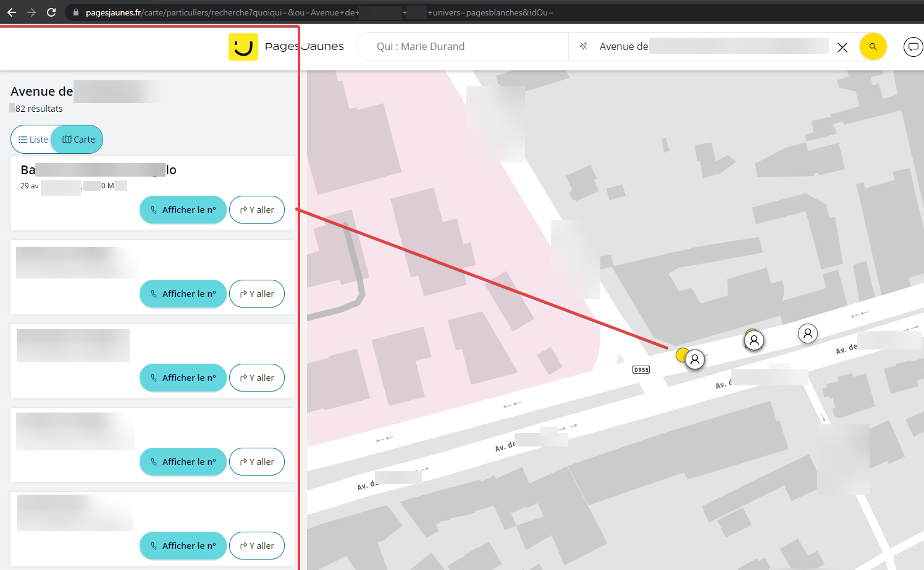The height and width of the screenshot is (570, 924).
Task: Click 'Y aller' on the second result
Action: pyautogui.click(x=257, y=294)
